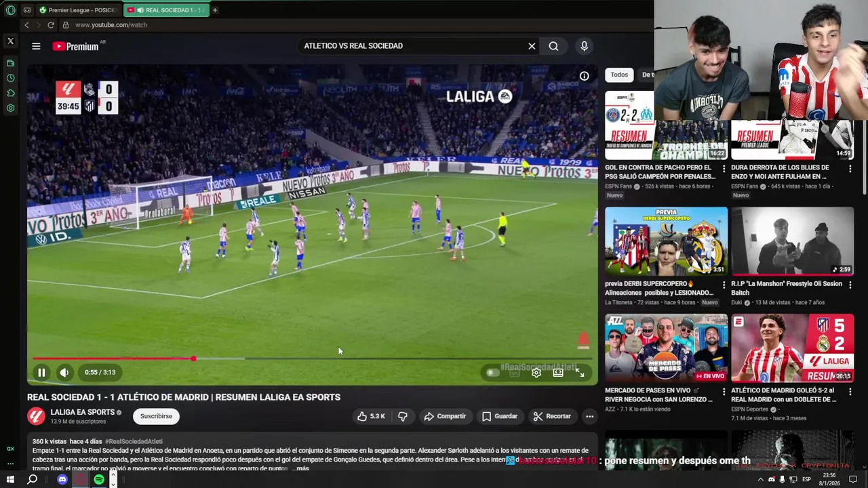The image size is (868, 488).
Task: Like the video (5.3 K)
Action: [x=372, y=416]
